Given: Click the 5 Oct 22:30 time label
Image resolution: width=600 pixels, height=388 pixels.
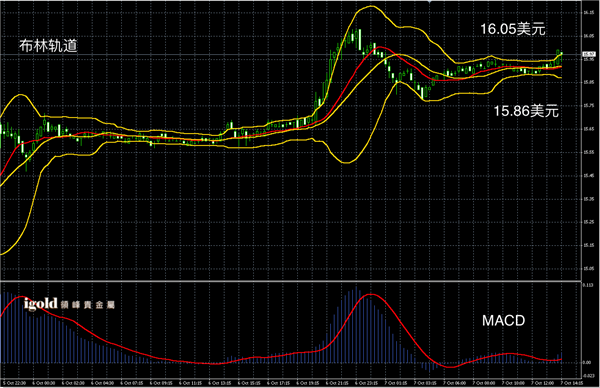Looking at the screenshot, I should (15, 383).
